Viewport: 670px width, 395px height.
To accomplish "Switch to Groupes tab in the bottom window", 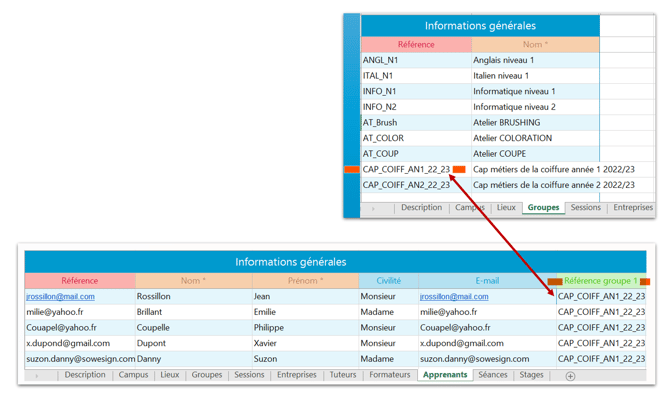I will point(207,375).
